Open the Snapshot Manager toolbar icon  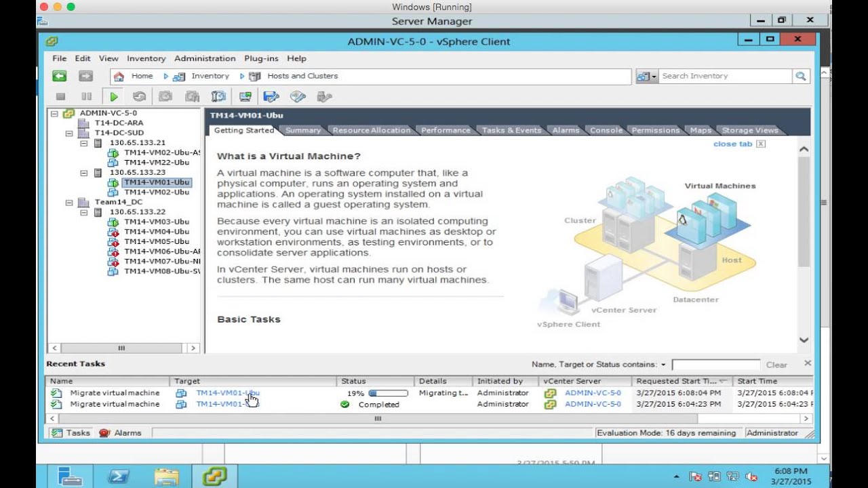point(218,97)
